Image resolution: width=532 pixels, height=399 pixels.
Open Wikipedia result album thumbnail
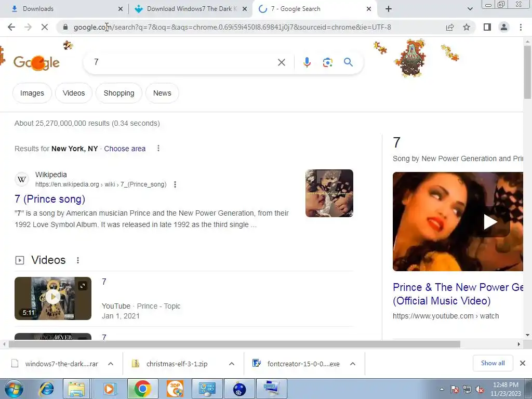tap(329, 193)
